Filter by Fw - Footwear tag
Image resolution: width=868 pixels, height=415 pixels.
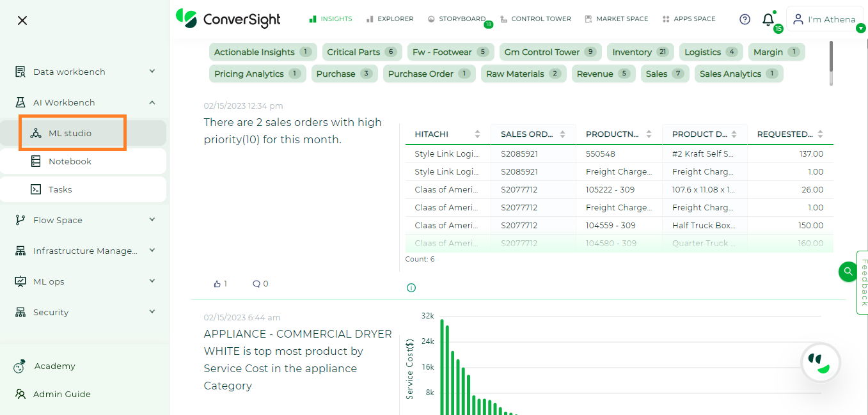click(x=450, y=52)
